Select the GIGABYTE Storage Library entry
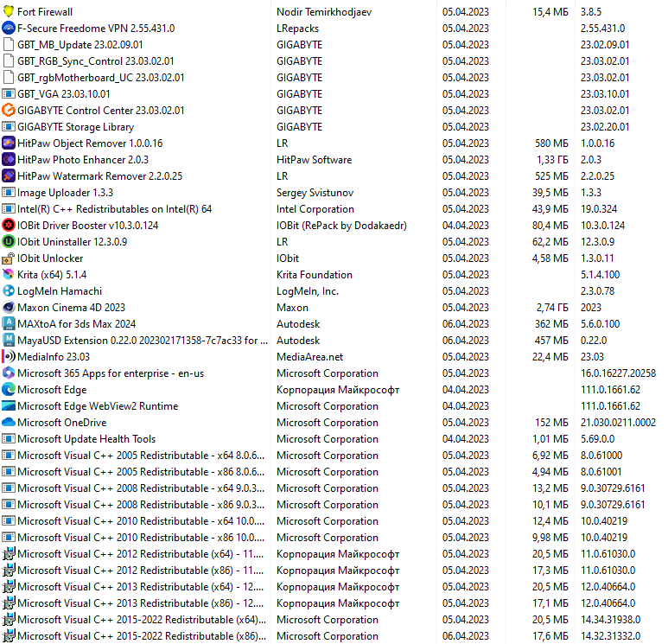This screenshot has height=644, width=668. (75, 126)
